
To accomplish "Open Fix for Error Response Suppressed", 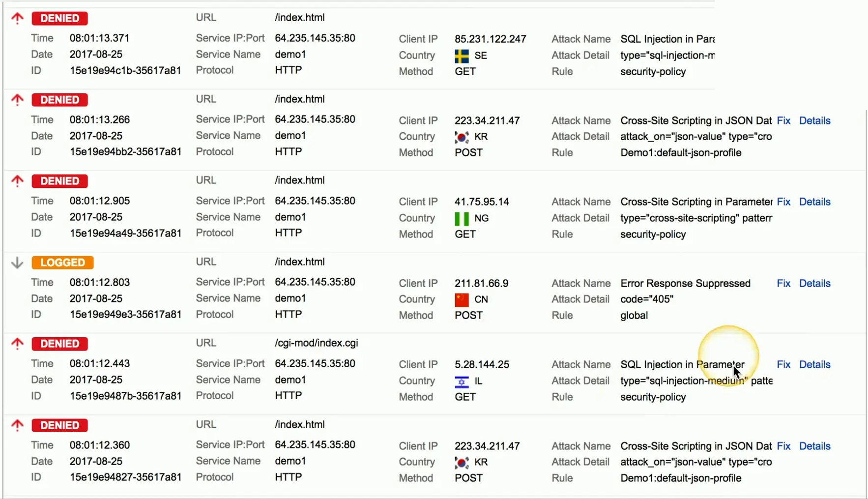I will click(783, 283).
